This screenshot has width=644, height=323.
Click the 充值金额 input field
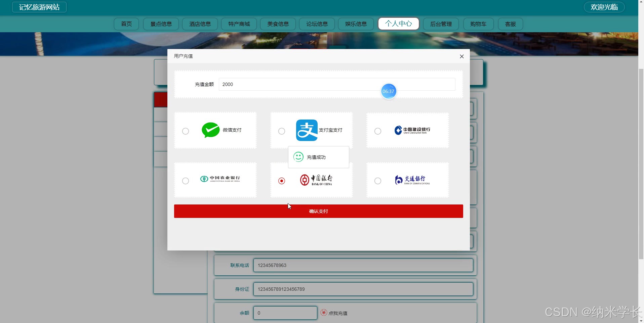[337, 84]
